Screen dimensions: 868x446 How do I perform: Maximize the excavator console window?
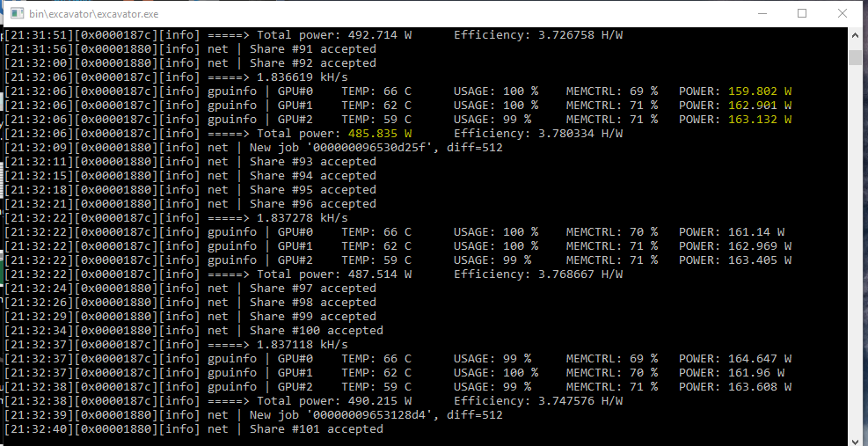pos(801,13)
